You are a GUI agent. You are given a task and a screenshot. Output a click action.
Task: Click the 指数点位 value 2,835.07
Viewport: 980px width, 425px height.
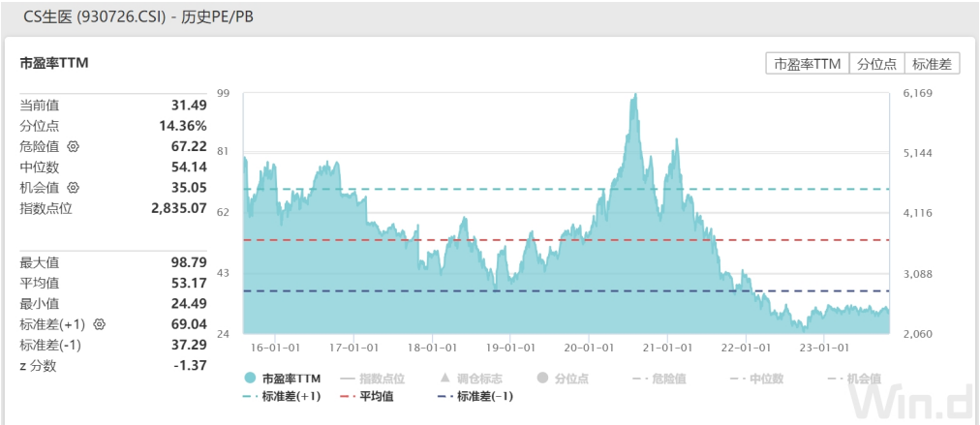[179, 208]
